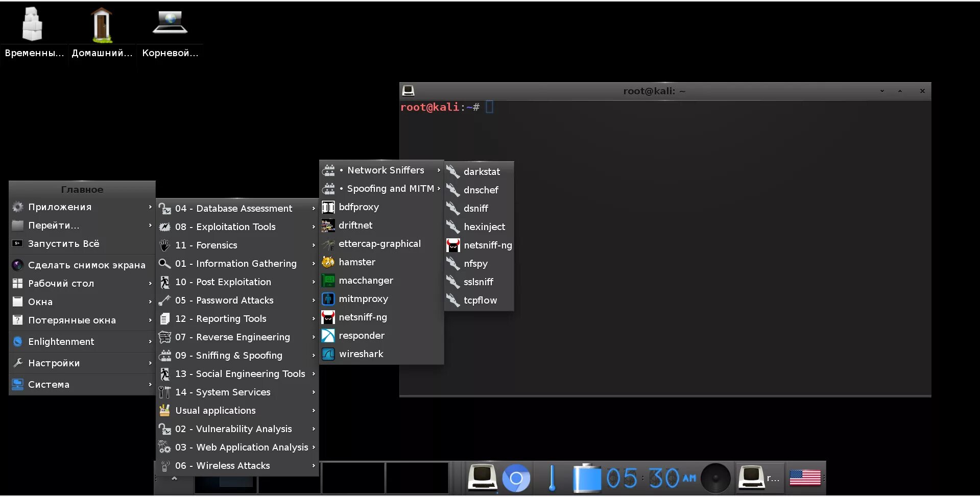Open Enlightenment submenu
Image resolution: width=980 pixels, height=497 pixels.
[82, 342]
